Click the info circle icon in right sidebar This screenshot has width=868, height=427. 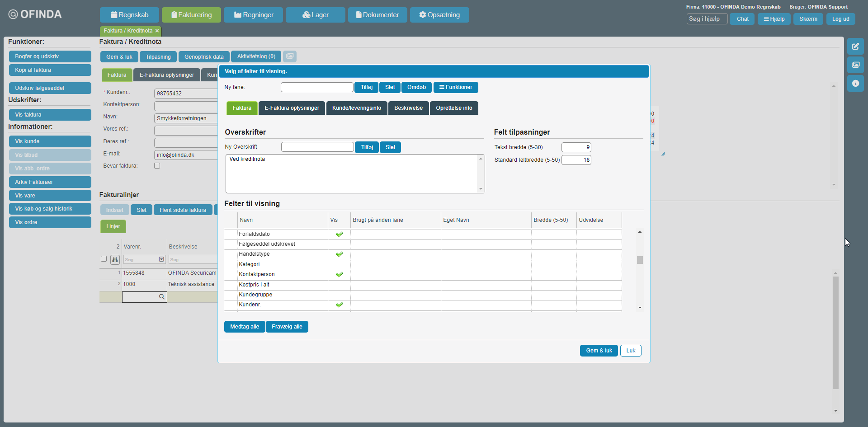click(855, 84)
